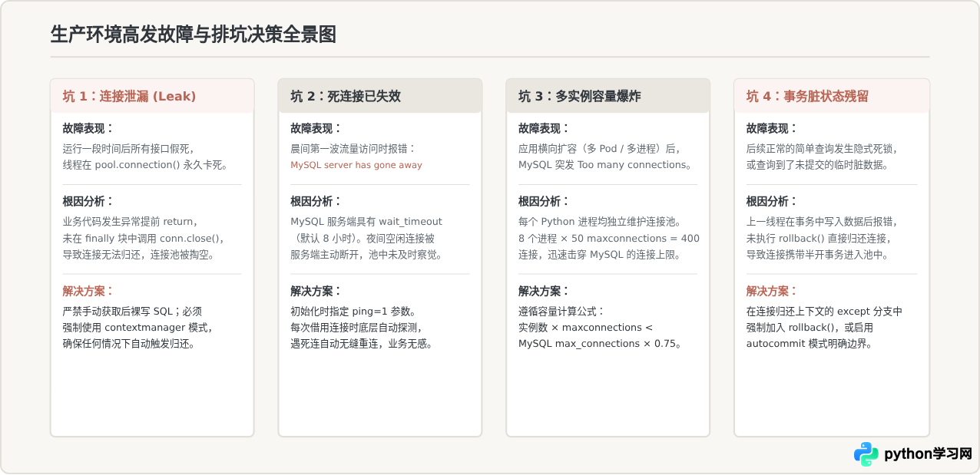Click the line 运行一段时间后所有接口假死
Viewport: 980px width, 475px height.
pyautogui.click(x=128, y=149)
